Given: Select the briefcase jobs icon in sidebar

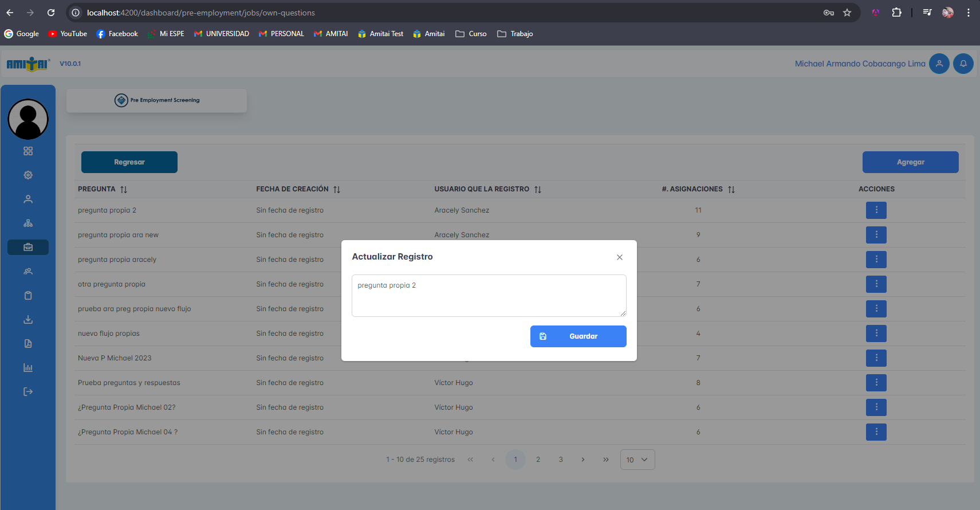Looking at the screenshot, I should pos(28,248).
